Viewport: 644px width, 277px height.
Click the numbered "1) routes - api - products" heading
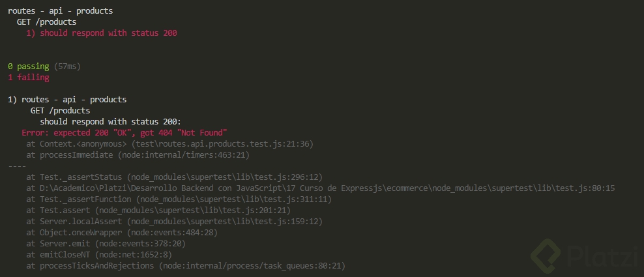(x=67, y=100)
